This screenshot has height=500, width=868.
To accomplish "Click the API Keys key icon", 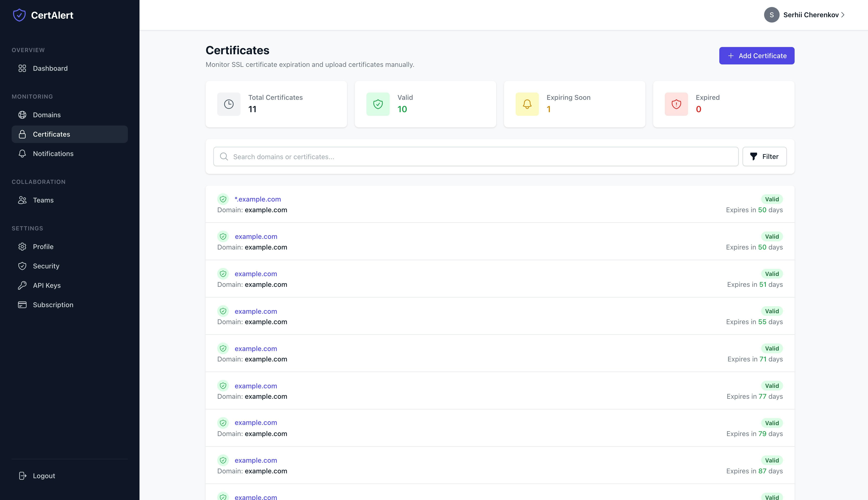I will 22,285.
